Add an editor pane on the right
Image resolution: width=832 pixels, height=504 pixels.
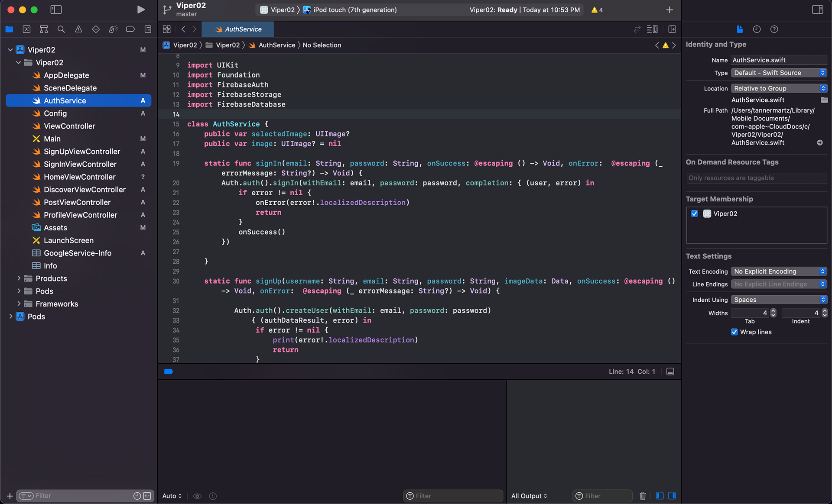(x=672, y=29)
